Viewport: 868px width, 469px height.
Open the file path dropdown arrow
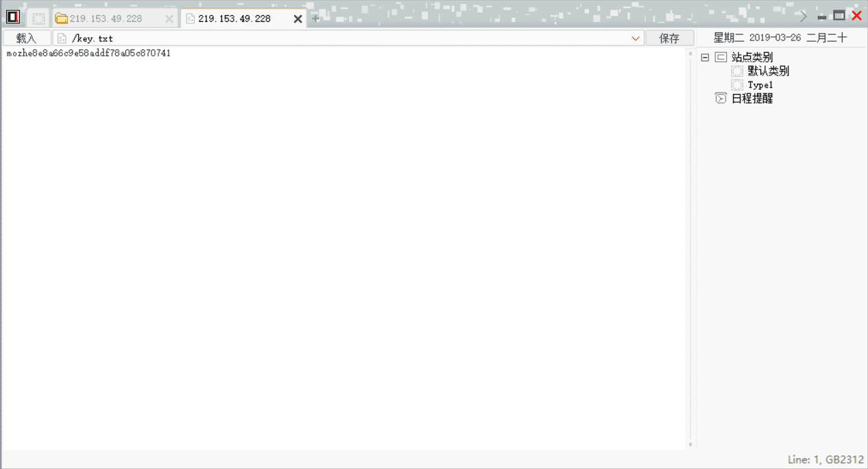pyautogui.click(x=636, y=38)
